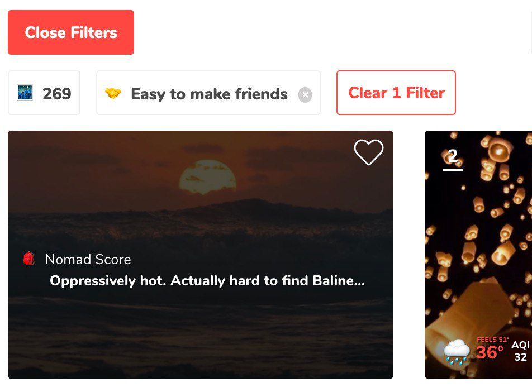The width and height of the screenshot is (532, 392).
Task: Click the Close Filters button
Action: [71, 32]
